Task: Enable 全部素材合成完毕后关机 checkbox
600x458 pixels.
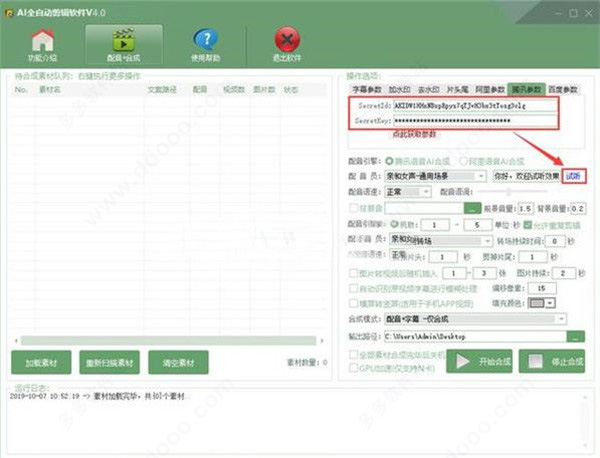Action: click(x=354, y=355)
